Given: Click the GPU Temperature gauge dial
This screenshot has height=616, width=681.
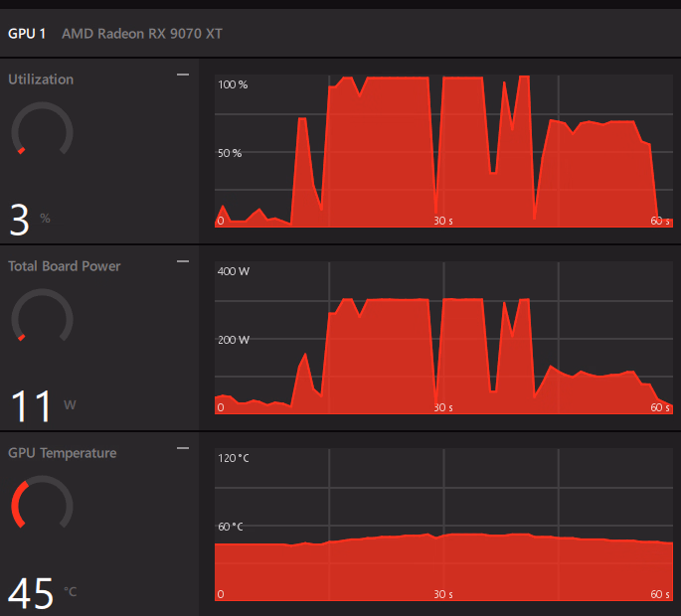Looking at the screenshot, I should (x=42, y=504).
